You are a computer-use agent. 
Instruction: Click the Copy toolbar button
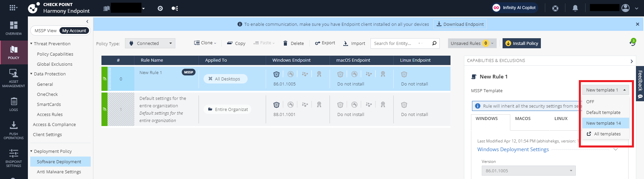(x=236, y=43)
